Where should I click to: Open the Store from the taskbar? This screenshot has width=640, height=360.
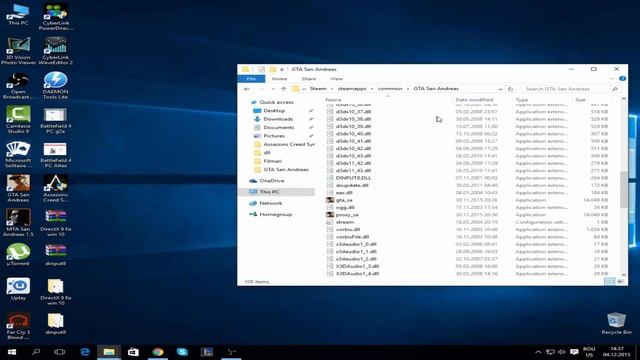pos(133,352)
